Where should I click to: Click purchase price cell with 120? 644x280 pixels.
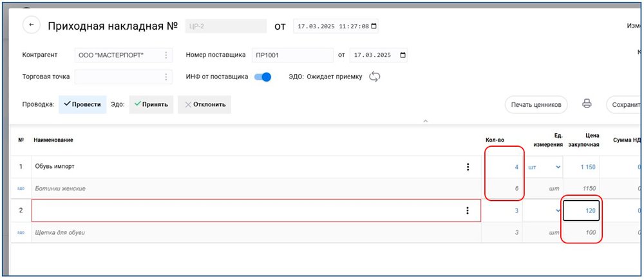(x=582, y=210)
